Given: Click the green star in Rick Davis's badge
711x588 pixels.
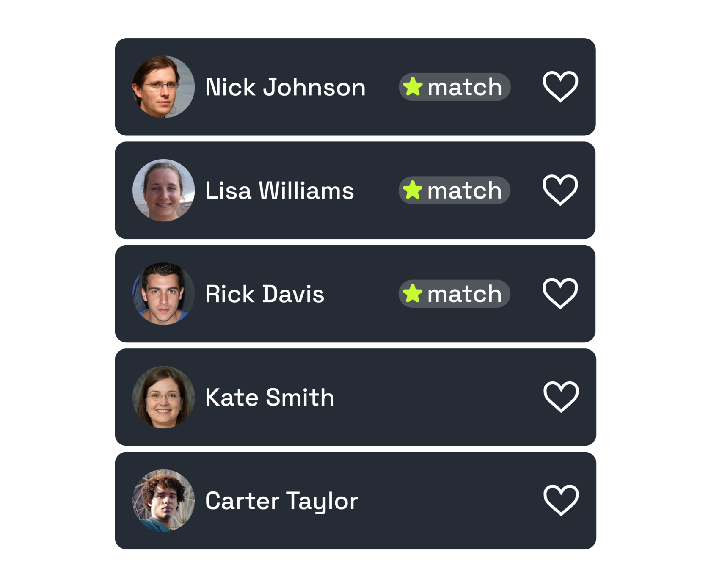Looking at the screenshot, I should [413, 293].
